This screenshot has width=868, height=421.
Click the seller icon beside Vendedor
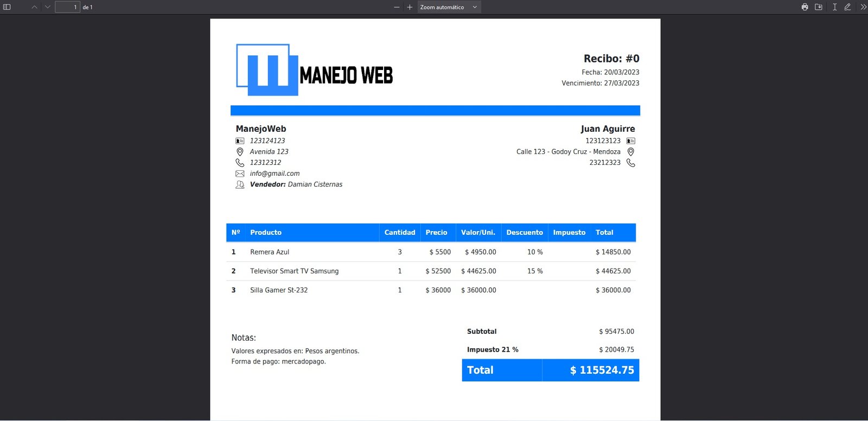pos(240,184)
